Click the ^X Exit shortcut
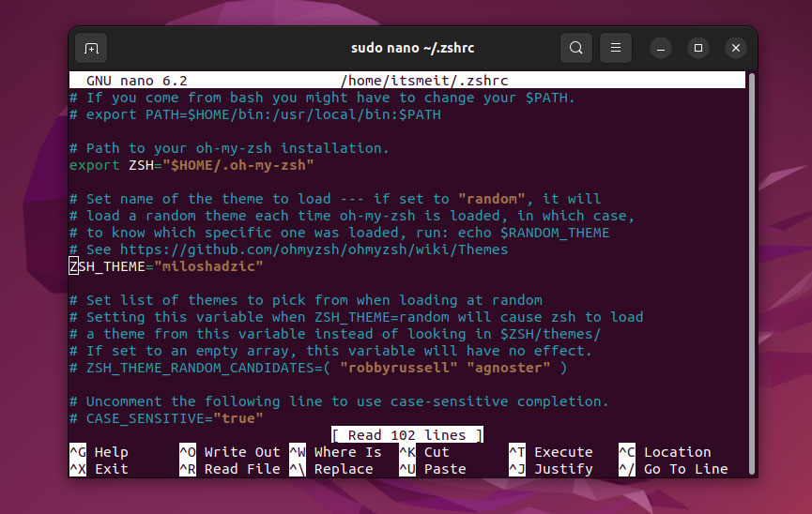Screen dimensions: 812x514 (99, 469)
